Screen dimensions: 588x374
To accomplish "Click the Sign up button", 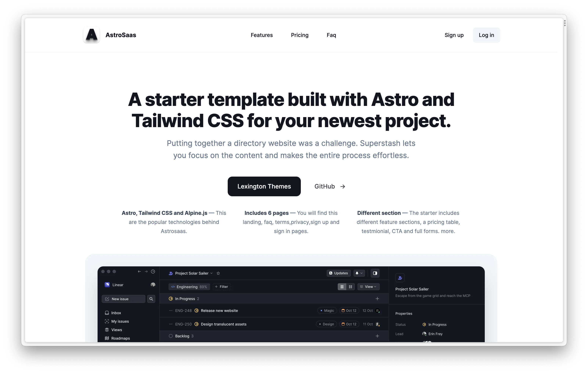I will tap(454, 35).
